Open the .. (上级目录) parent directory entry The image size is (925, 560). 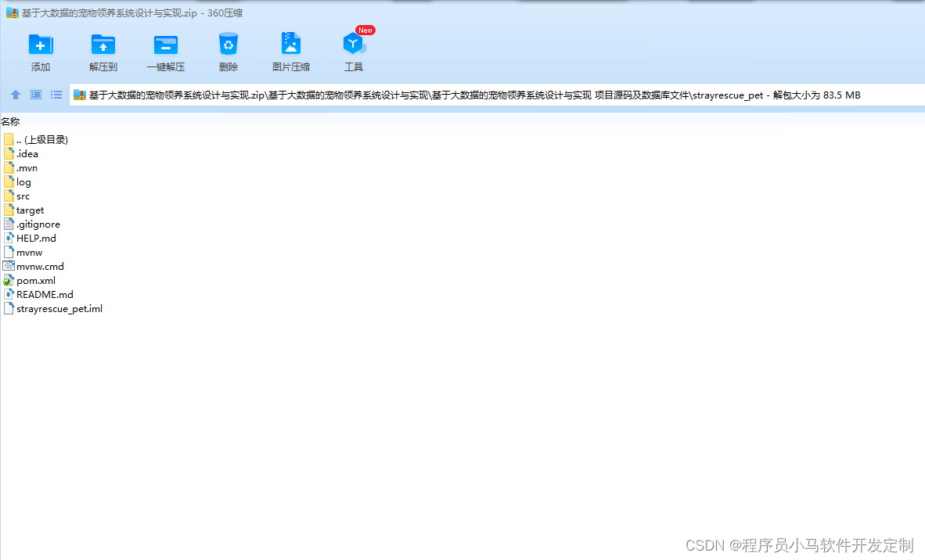point(36,140)
